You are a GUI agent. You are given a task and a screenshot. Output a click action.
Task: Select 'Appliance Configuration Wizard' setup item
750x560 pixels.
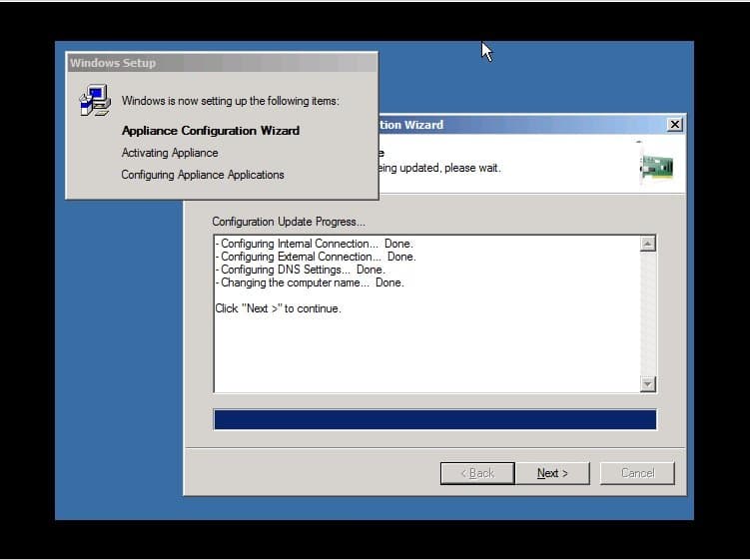[x=211, y=131]
